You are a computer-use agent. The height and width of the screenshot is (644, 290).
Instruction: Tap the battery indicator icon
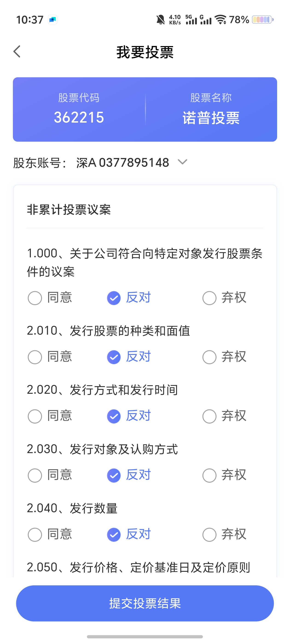point(262,20)
